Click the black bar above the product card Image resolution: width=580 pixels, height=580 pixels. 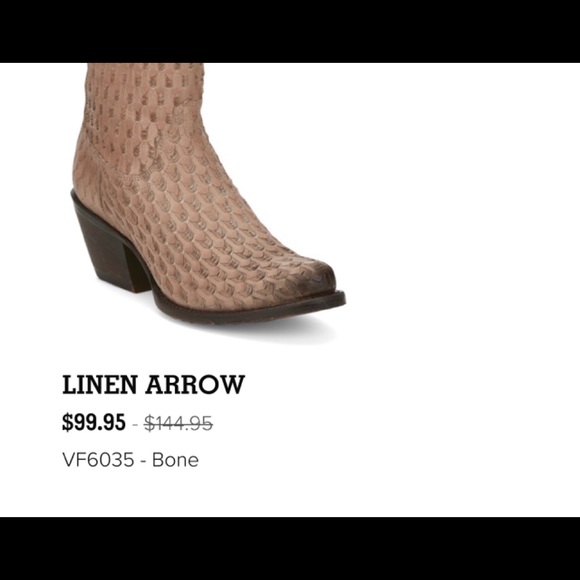click(x=290, y=31)
